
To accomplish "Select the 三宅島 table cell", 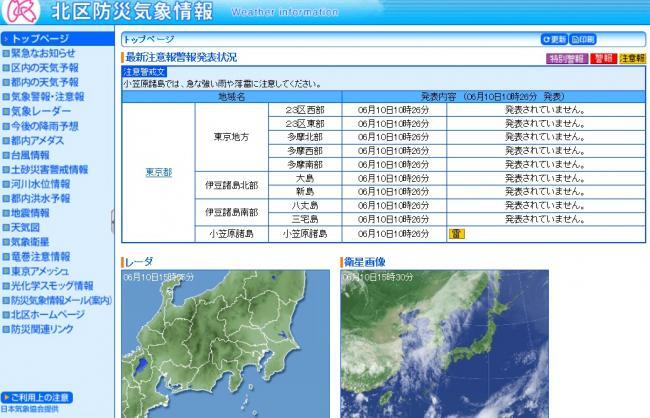I will click(305, 219).
